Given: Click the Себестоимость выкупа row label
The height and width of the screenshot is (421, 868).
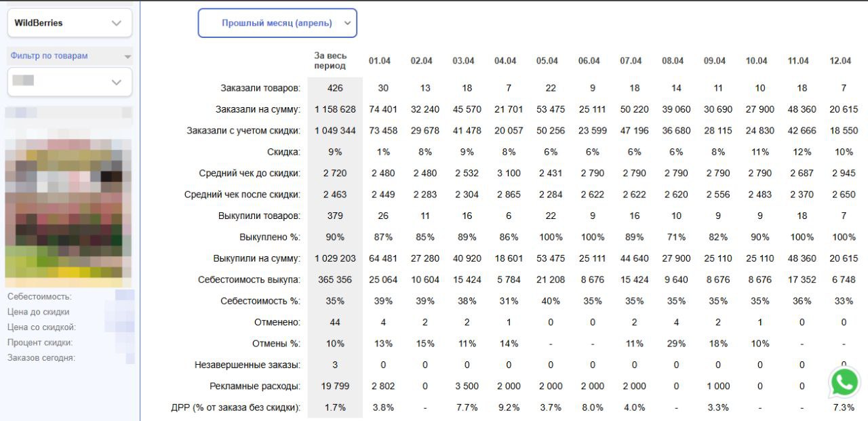Looking at the screenshot, I should click(x=250, y=279).
